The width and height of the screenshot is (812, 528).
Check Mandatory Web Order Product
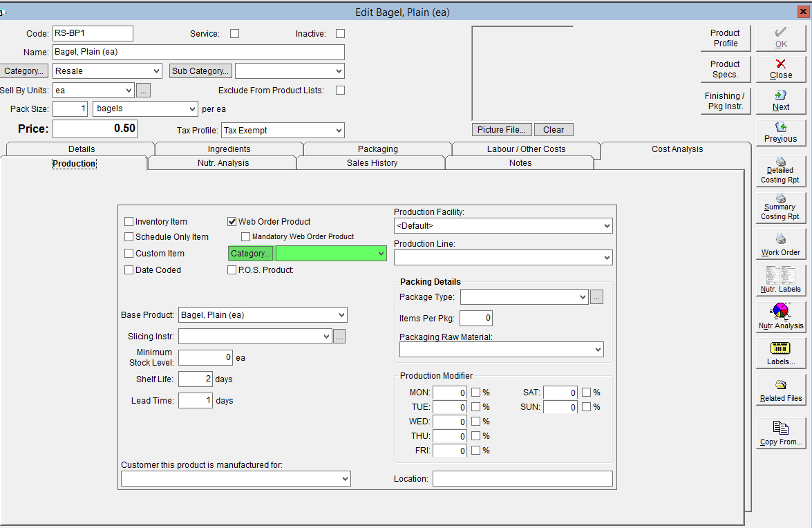click(246, 236)
